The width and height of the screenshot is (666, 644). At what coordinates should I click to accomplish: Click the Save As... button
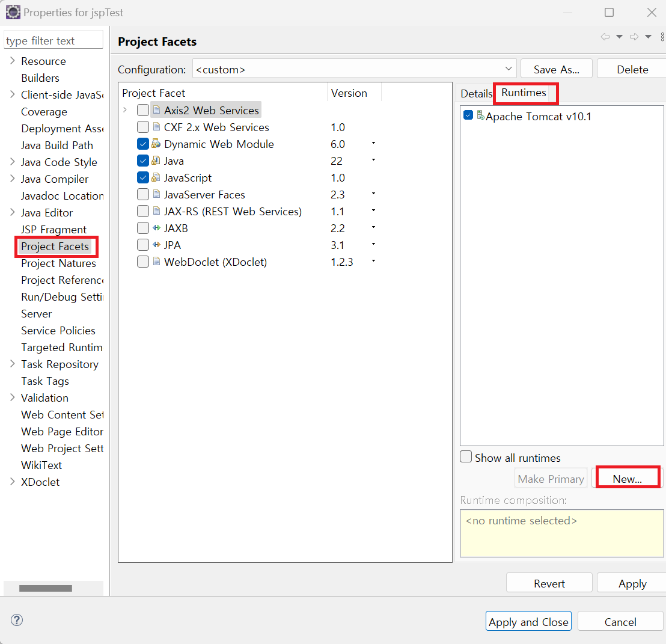(557, 69)
